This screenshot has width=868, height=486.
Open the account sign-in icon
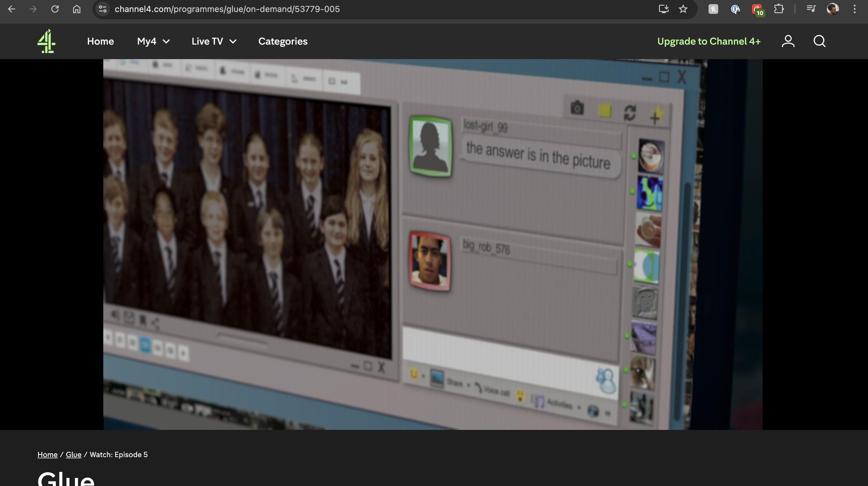coord(788,41)
